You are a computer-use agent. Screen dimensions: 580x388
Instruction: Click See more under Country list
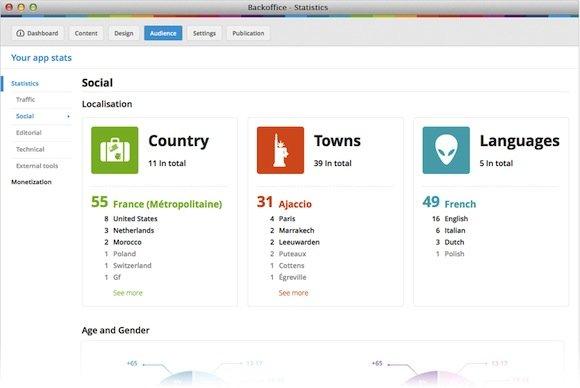pos(128,293)
